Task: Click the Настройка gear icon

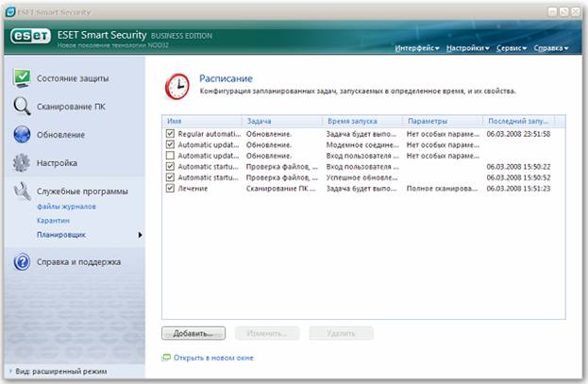Action: [x=23, y=162]
